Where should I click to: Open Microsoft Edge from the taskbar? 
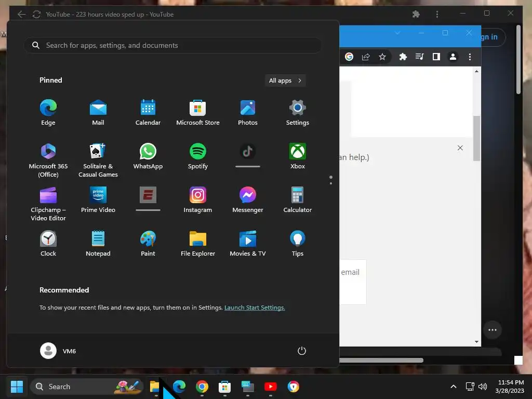[x=179, y=387]
